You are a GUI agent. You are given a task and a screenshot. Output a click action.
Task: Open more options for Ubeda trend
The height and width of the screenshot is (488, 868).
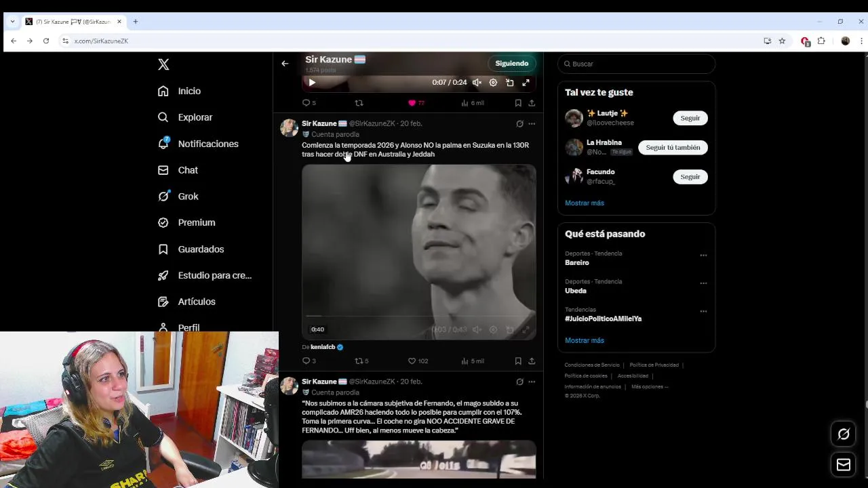click(703, 283)
